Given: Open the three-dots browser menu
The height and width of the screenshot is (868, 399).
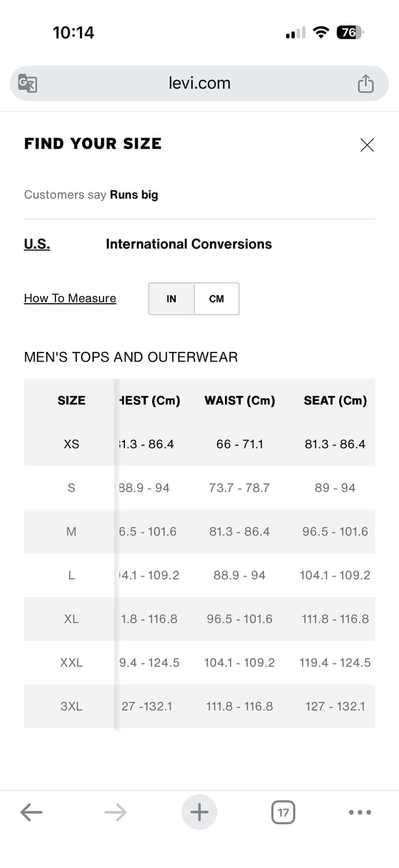Looking at the screenshot, I should click(360, 812).
